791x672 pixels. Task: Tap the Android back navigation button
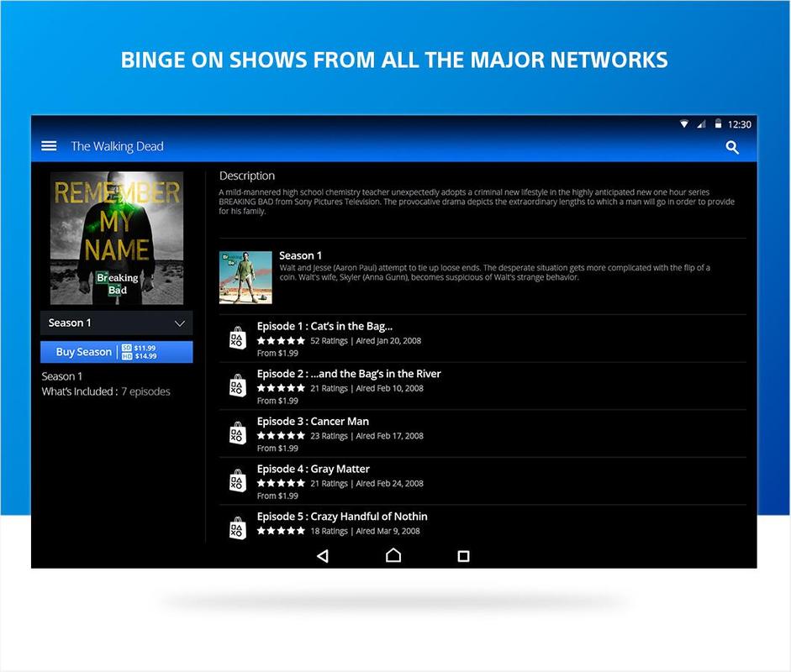click(x=323, y=556)
